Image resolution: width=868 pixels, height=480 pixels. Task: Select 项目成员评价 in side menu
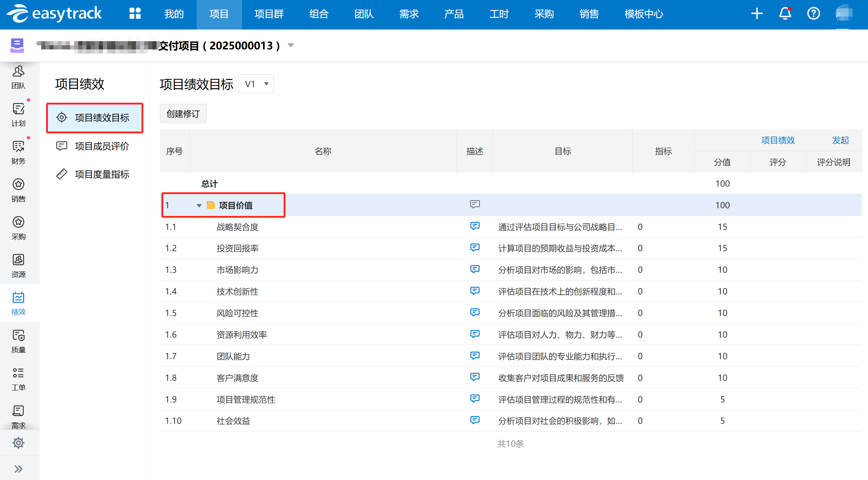[102, 146]
